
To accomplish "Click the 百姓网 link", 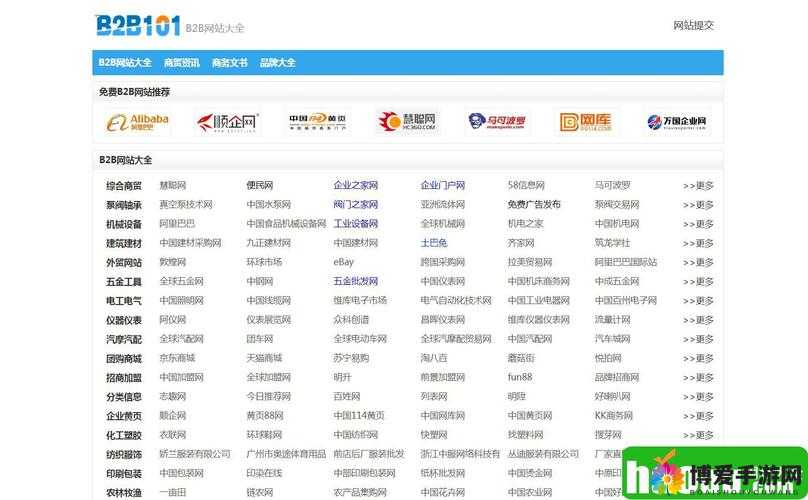I will 347,396.
